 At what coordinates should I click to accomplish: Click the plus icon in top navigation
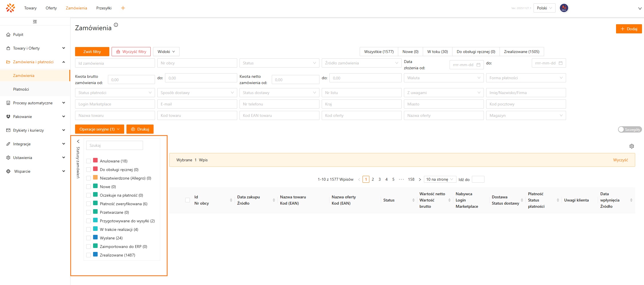(x=123, y=8)
